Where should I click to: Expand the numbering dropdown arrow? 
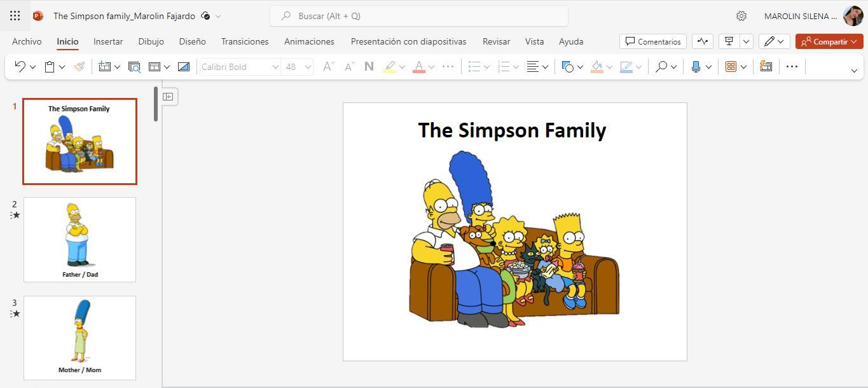point(516,67)
